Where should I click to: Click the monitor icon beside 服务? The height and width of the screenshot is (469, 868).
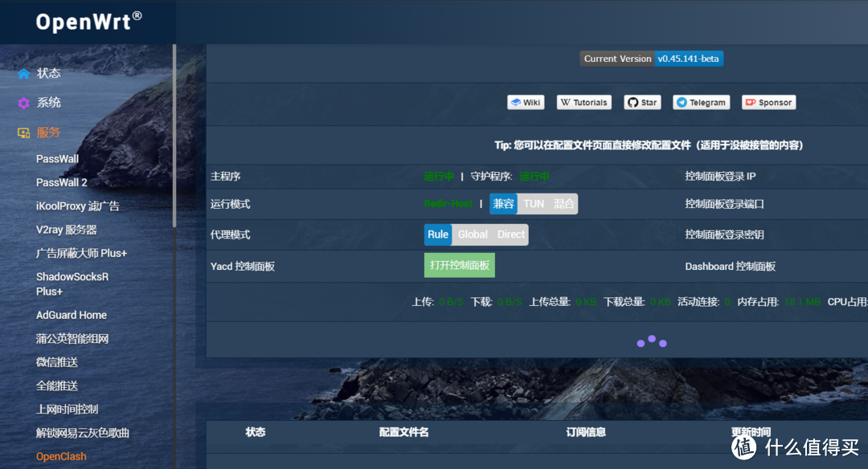tap(24, 133)
